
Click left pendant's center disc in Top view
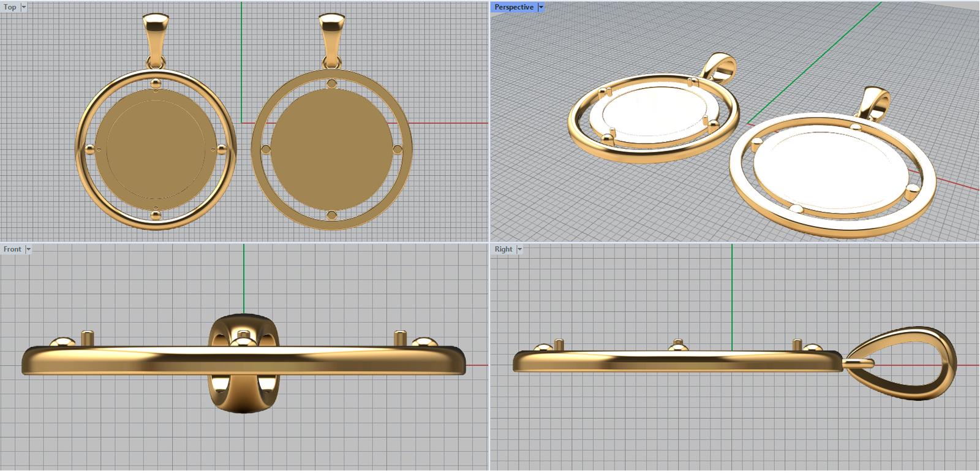[156, 150]
